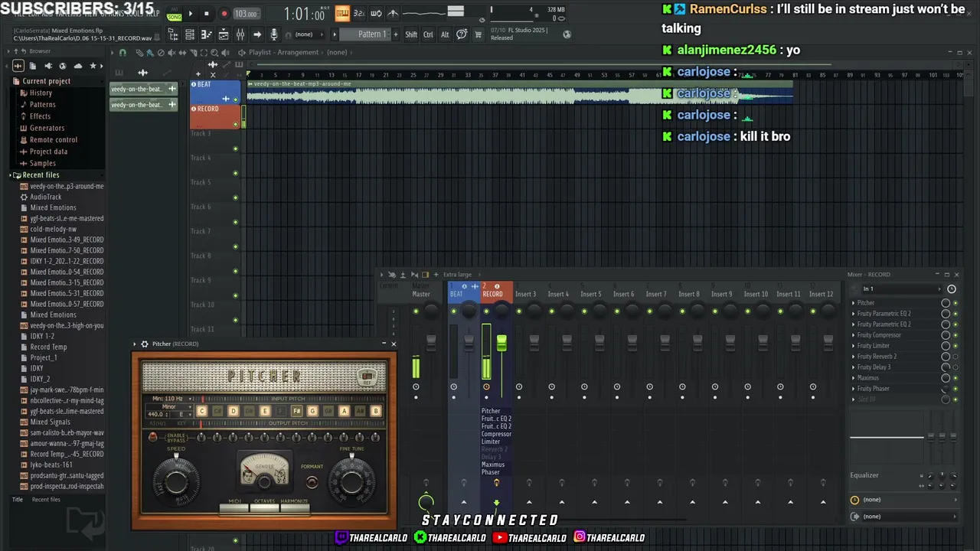Toggle the playlist snap magnet icon

tap(122, 52)
